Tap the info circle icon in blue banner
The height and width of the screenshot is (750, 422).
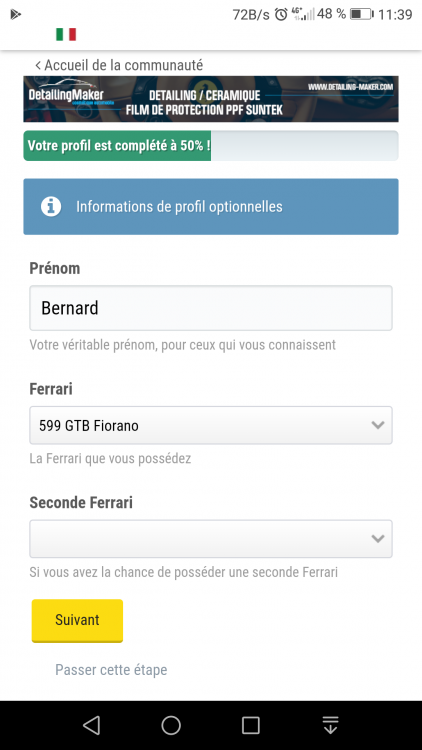(51, 207)
